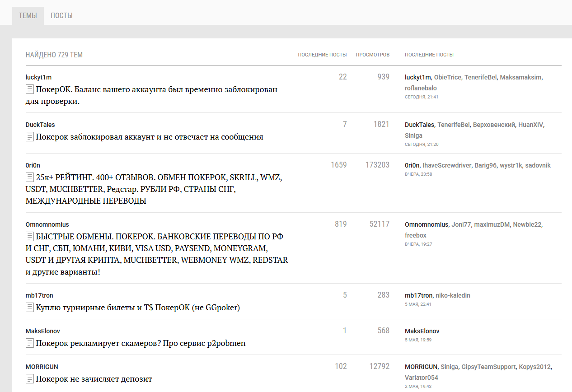Click document icon beside 'Покерок рекламирует скамеров' topic
Image resolution: width=572 pixels, height=392 pixels.
click(x=30, y=343)
